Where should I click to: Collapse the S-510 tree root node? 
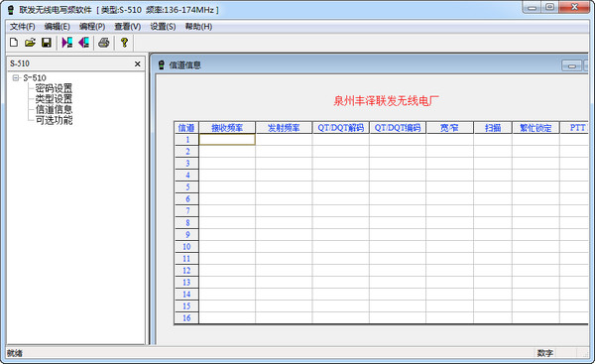(16, 77)
